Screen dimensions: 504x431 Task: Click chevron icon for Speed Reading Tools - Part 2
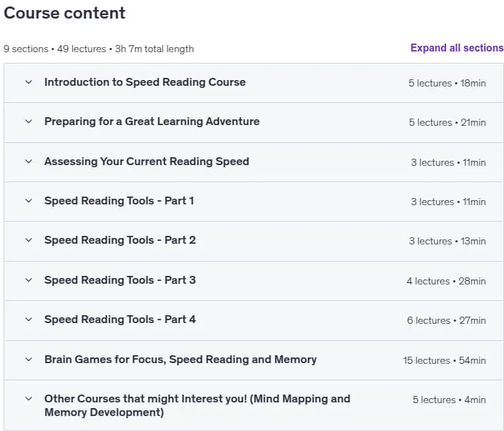point(29,240)
